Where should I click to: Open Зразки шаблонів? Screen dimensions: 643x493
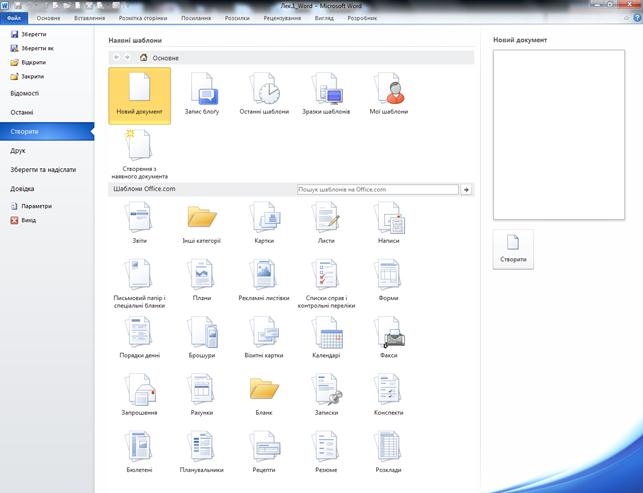click(x=326, y=96)
